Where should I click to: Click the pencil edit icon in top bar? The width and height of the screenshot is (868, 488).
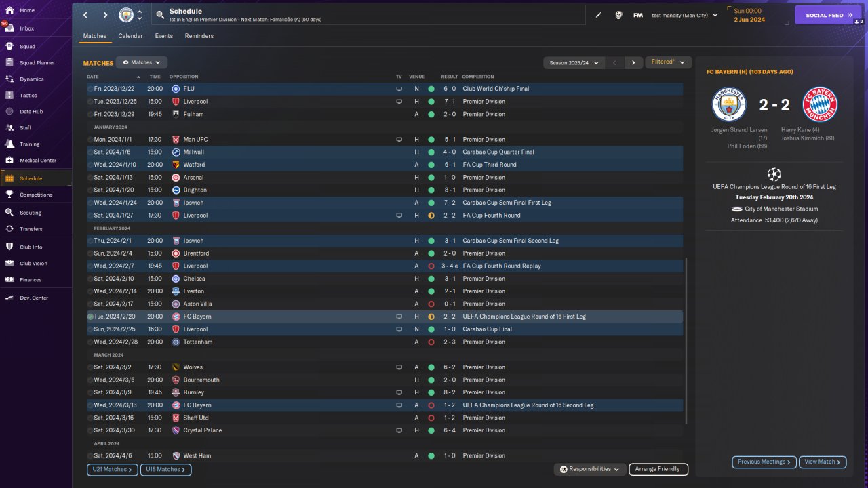[599, 15]
